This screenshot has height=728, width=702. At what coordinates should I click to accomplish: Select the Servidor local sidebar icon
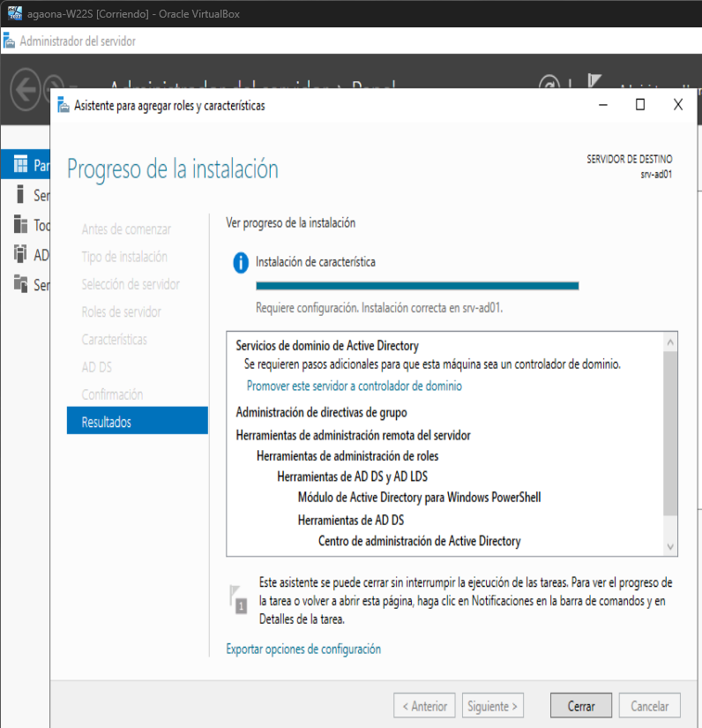coord(21,194)
